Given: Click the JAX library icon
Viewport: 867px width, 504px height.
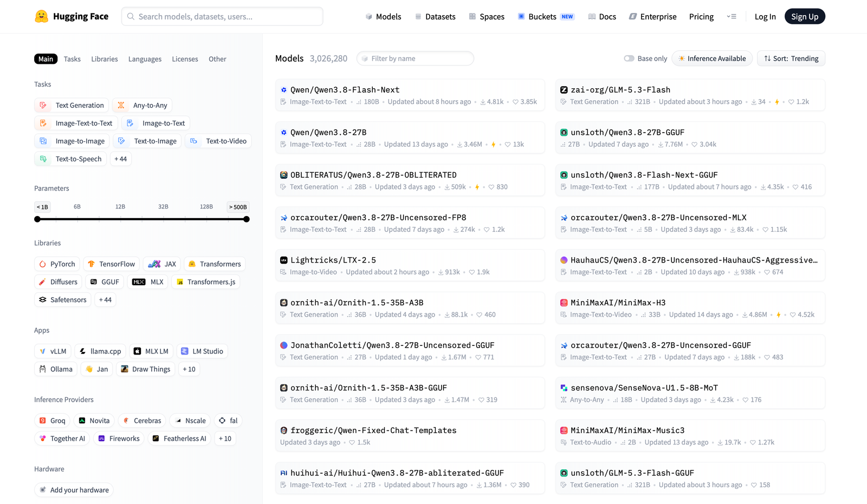Looking at the screenshot, I should pos(154,264).
